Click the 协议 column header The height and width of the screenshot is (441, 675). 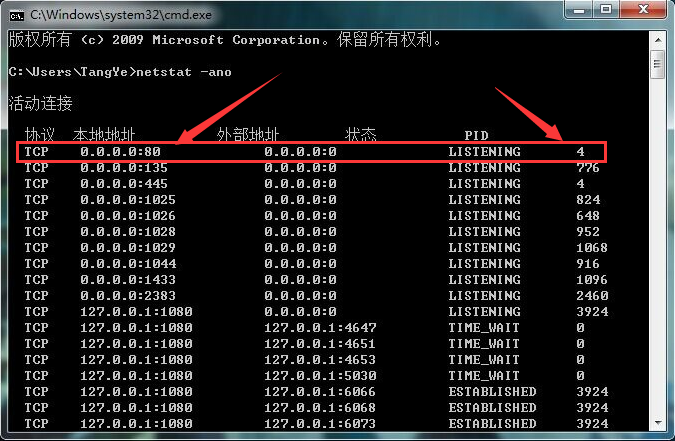click(x=40, y=135)
